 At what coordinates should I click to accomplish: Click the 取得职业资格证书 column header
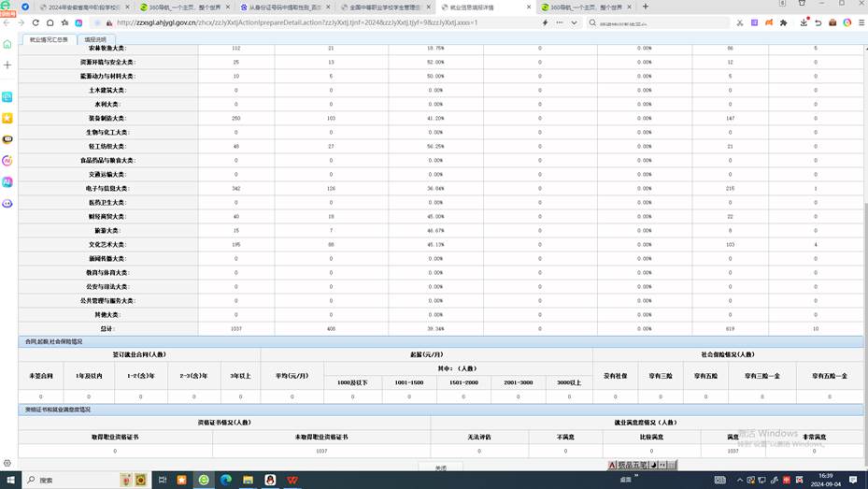115,437
